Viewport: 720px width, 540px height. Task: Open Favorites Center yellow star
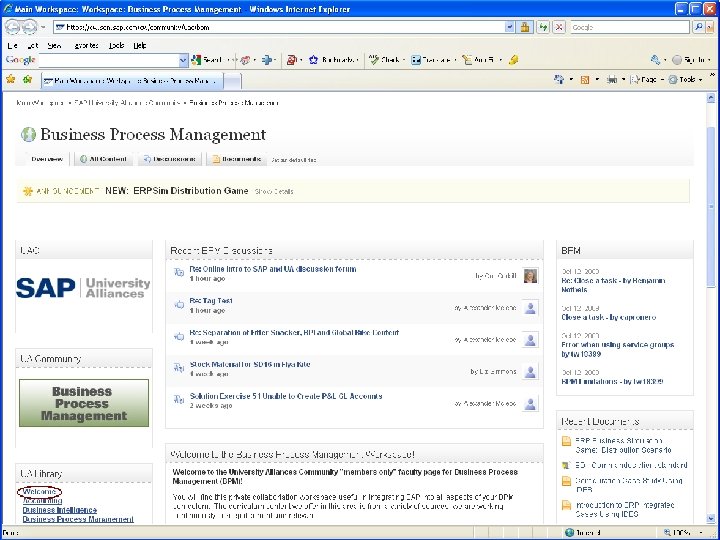click(x=11, y=79)
